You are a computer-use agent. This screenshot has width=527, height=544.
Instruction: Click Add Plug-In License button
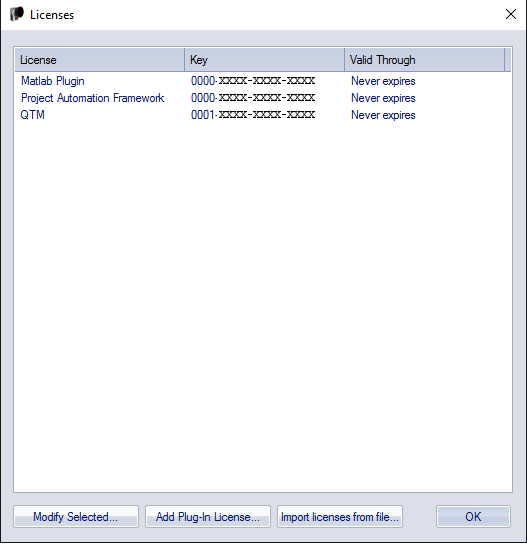pos(208,517)
